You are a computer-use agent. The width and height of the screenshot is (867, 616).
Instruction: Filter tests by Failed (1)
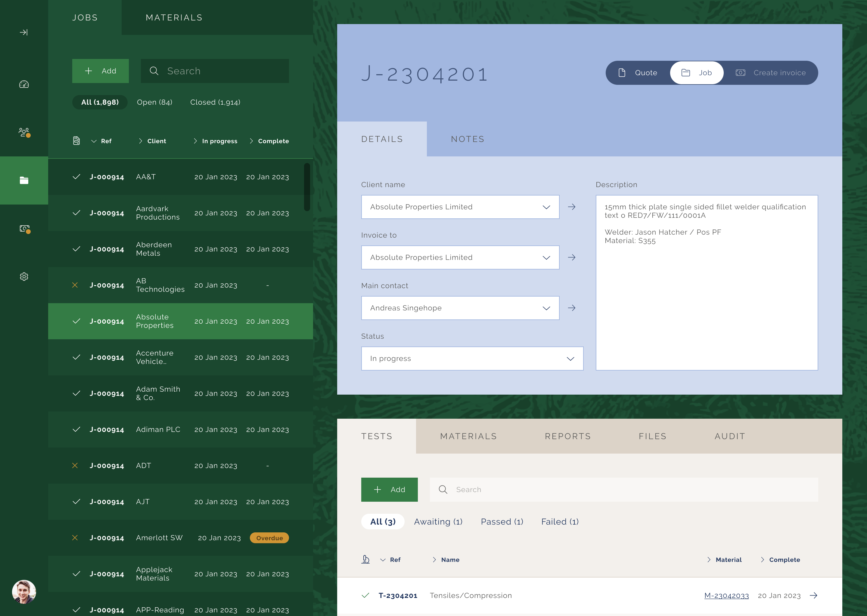coord(560,522)
